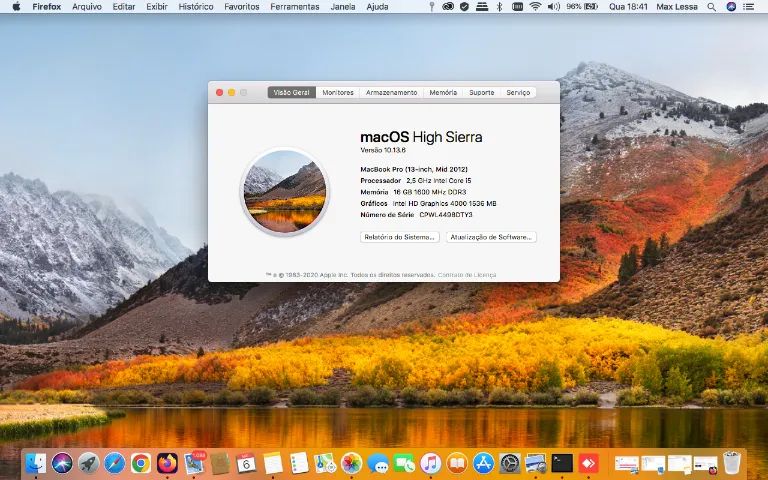Image resolution: width=768 pixels, height=480 pixels.
Task: Open Finder from the Dock
Action: (36, 463)
